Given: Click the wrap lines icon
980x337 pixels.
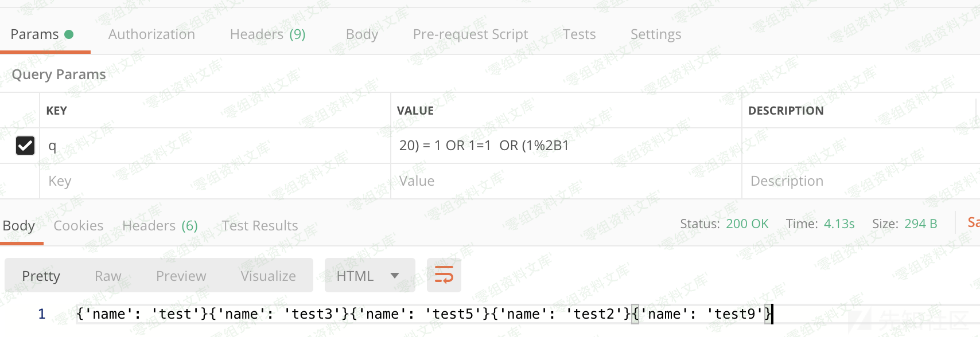Looking at the screenshot, I should pos(444,275).
